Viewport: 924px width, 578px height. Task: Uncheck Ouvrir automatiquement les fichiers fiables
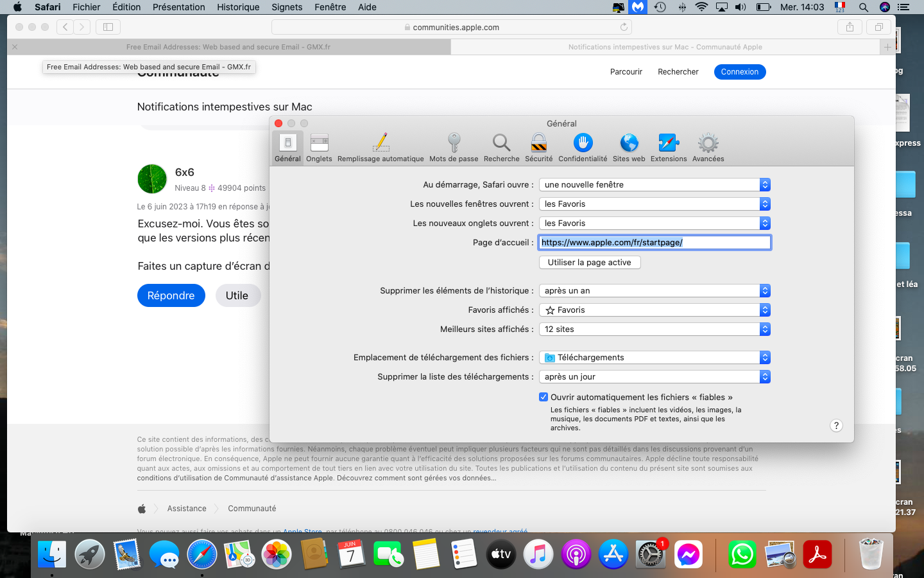coord(543,397)
